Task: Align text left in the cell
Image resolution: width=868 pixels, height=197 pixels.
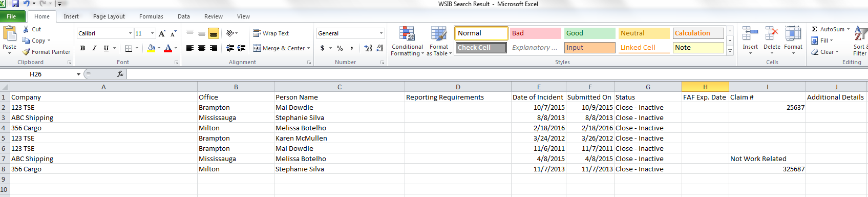Action: [190, 48]
